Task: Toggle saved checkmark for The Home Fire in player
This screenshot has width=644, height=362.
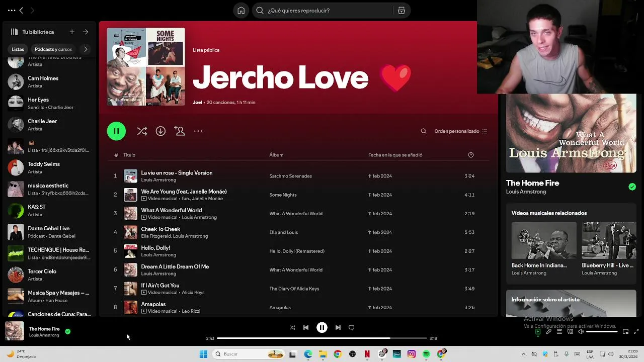Action: [x=67, y=332]
